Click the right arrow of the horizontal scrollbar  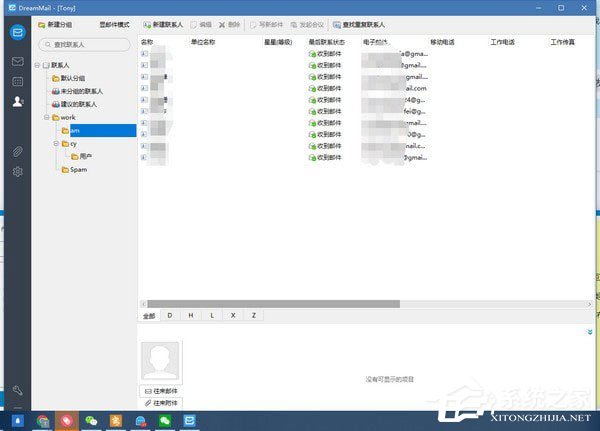[589, 304]
